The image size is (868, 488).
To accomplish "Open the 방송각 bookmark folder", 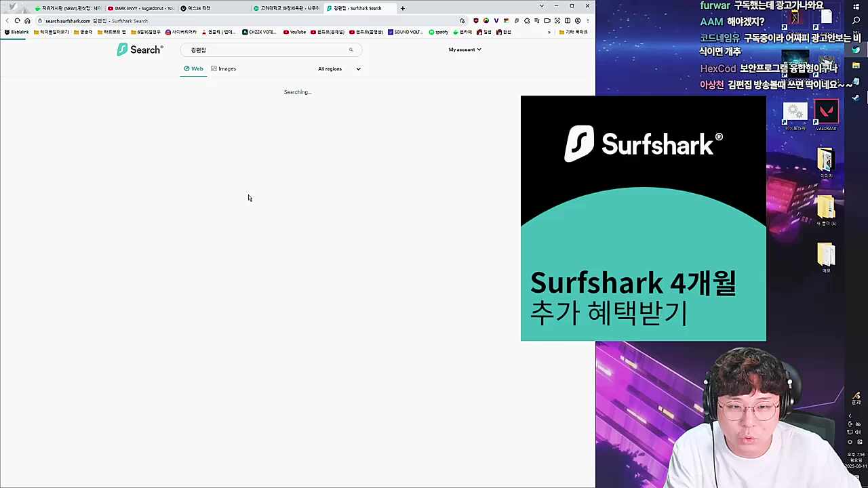I will [x=83, y=32].
